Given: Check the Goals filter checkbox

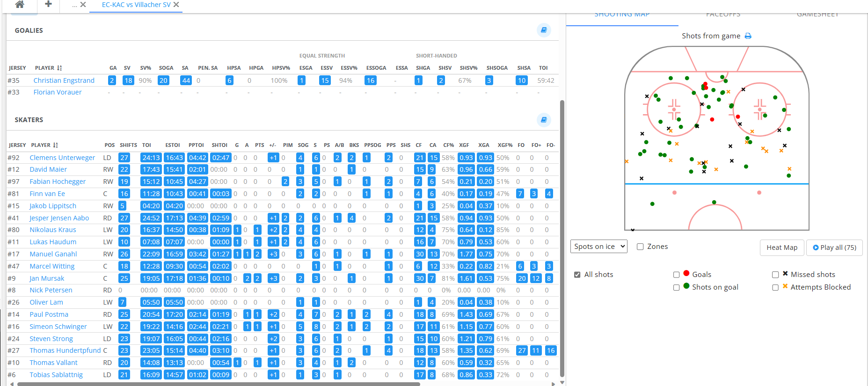Looking at the screenshot, I should 676,275.
